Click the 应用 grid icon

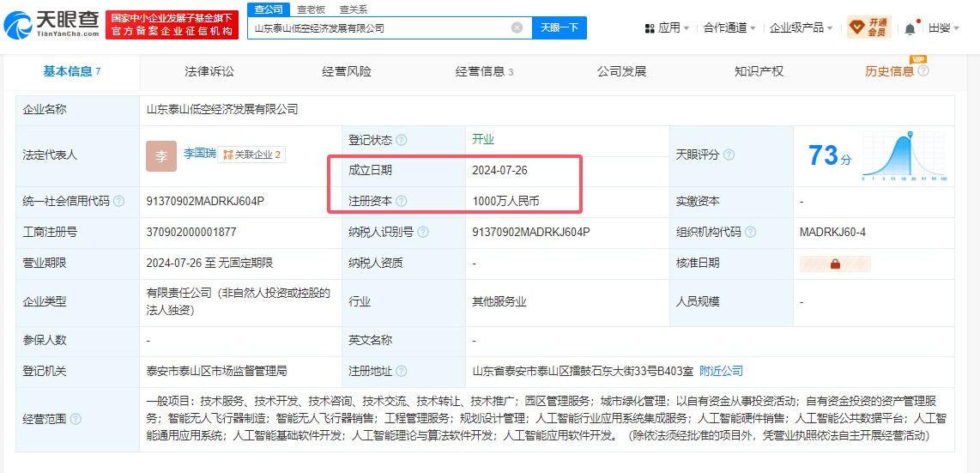[650, 28]
